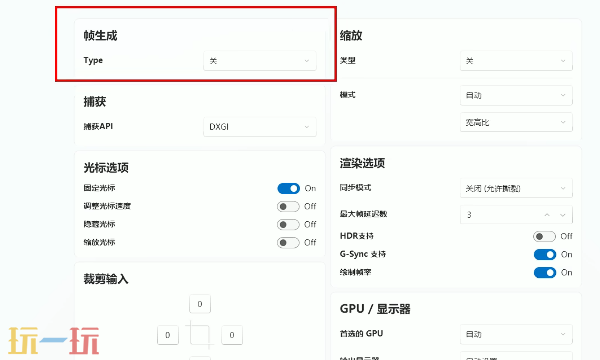Click the right crop value field in 裁剪输入

point(232,335)
